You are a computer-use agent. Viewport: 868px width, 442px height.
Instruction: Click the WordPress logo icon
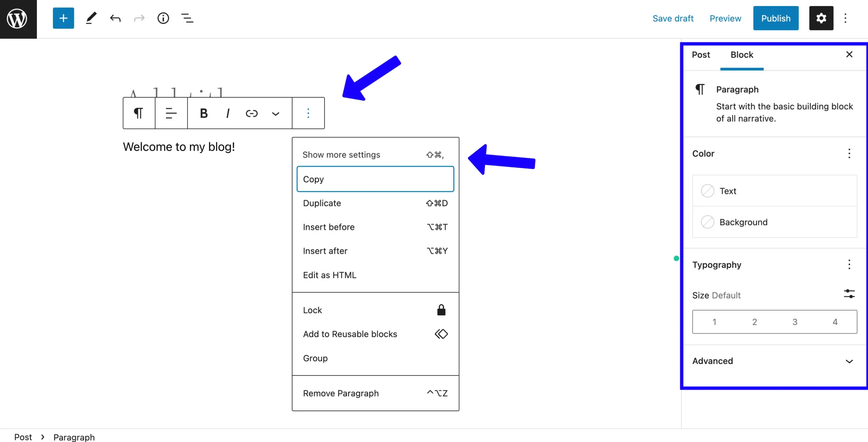click(17, 19)
